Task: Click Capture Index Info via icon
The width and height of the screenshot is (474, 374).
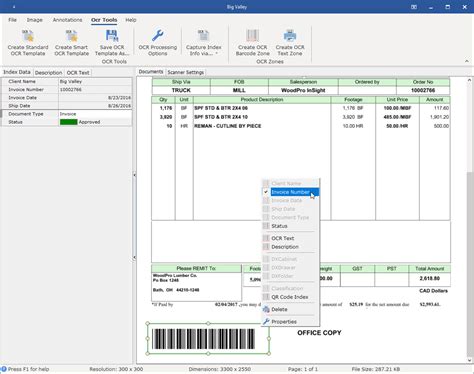Action: point(203,36)
